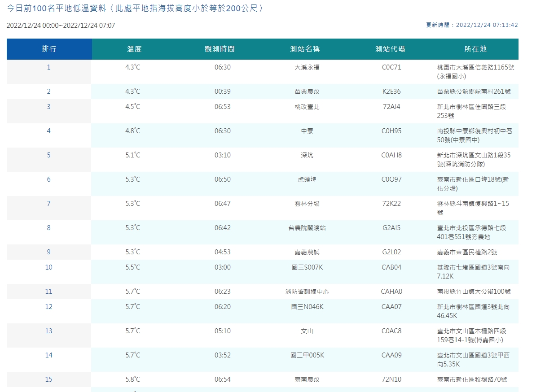
Task: Click station code 72K22
Action: click(391, 204)
